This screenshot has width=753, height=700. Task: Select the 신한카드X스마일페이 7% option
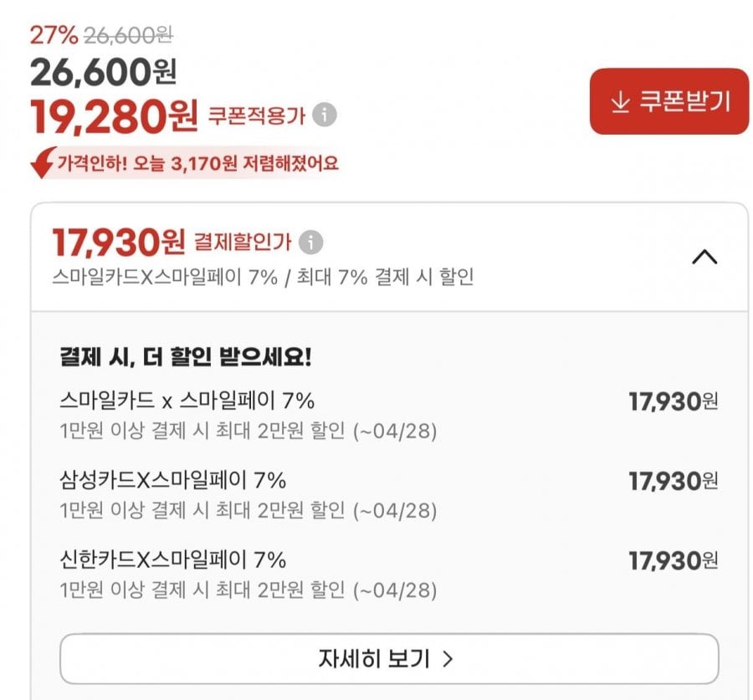point(173,559)
